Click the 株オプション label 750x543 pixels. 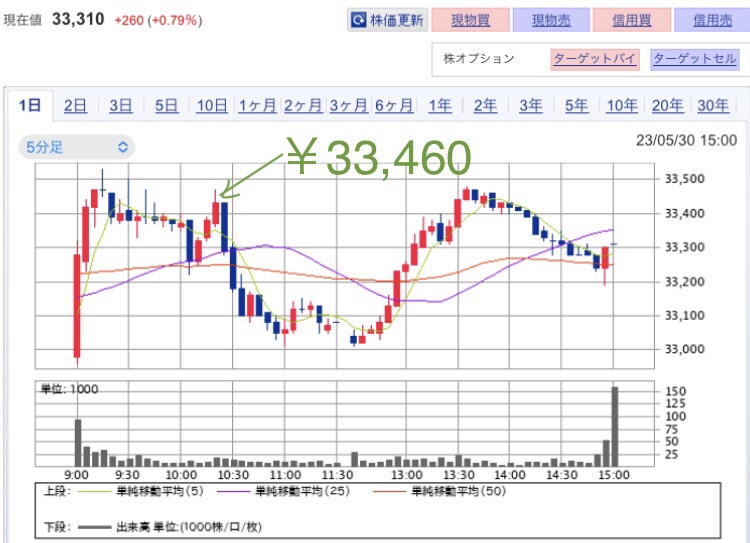point(478,59)
